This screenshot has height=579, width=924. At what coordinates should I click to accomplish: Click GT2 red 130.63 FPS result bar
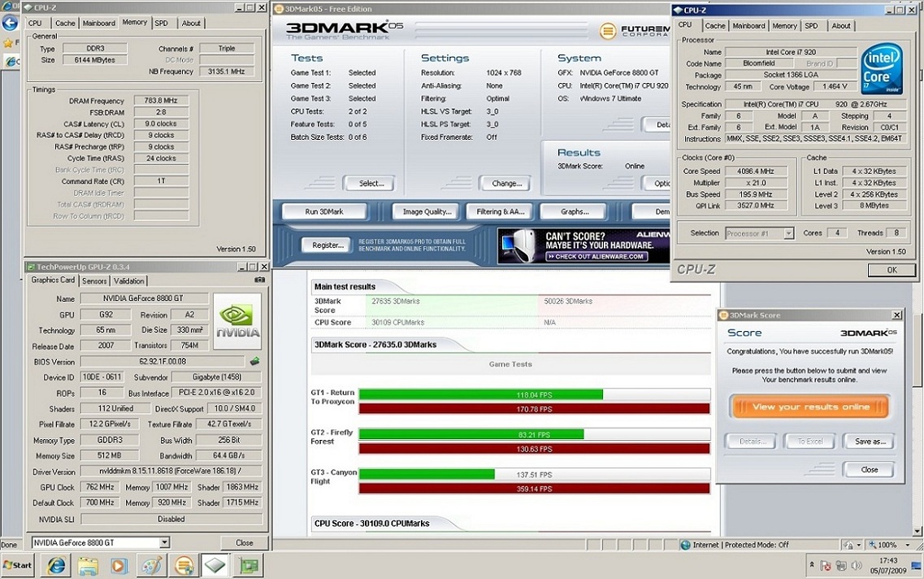point(535,449)
